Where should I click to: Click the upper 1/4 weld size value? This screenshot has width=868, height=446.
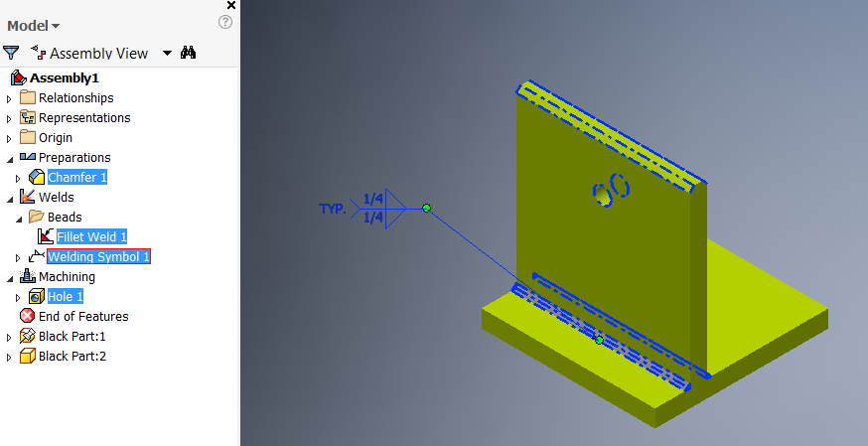coord(373,199)
